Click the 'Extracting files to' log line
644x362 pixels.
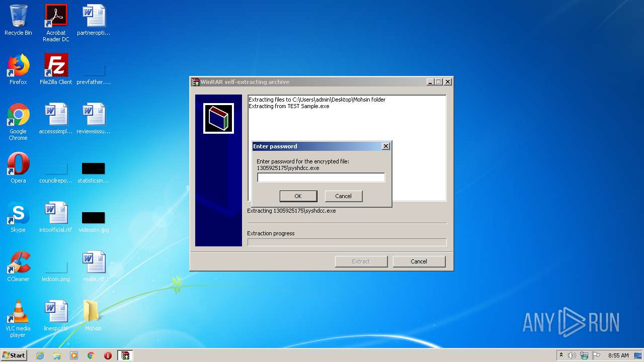pyautogui.click(x=317, y=100)
